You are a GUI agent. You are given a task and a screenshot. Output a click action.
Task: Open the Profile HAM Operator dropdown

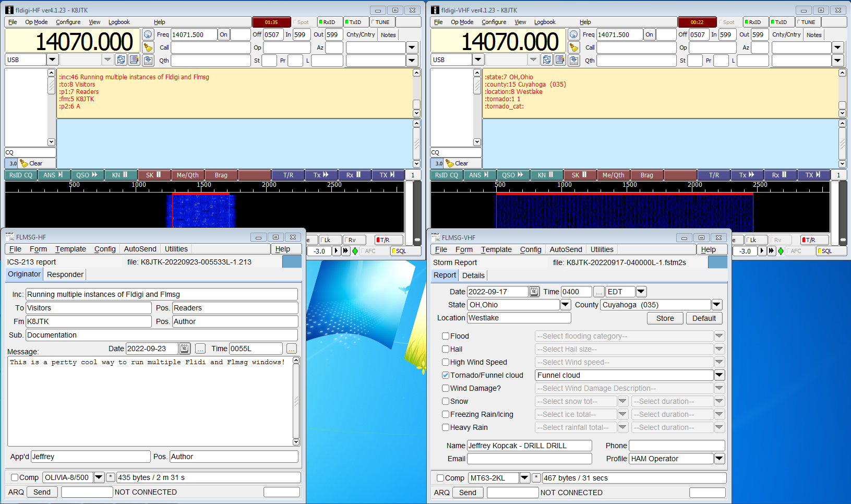(719, 459)
